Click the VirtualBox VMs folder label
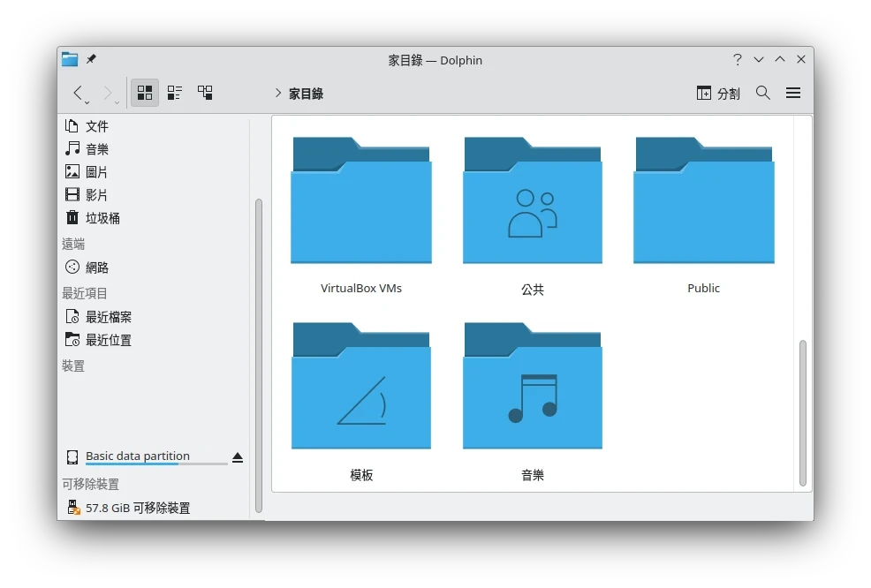The image size is (871, 588). point(361,288)
